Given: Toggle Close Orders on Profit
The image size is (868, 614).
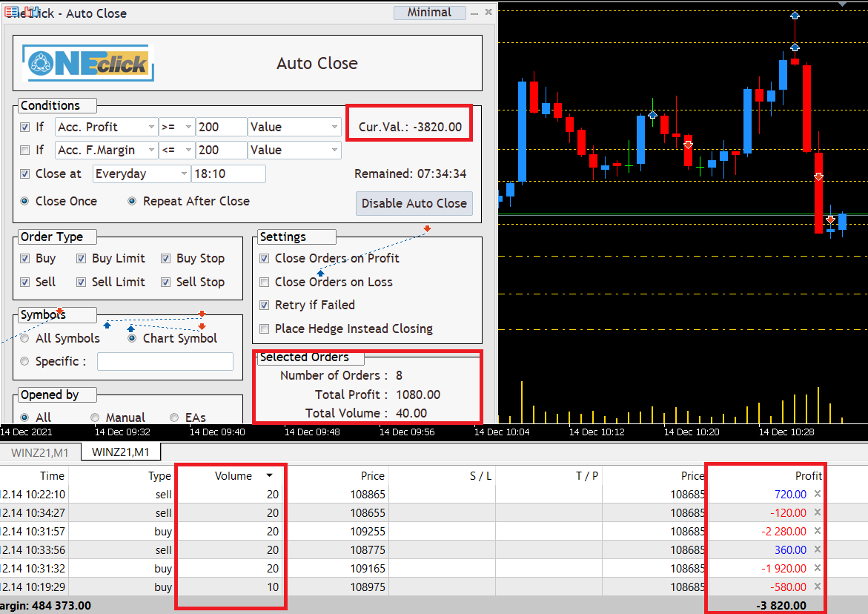Looking at the screenshot, I should pos(265,259).
